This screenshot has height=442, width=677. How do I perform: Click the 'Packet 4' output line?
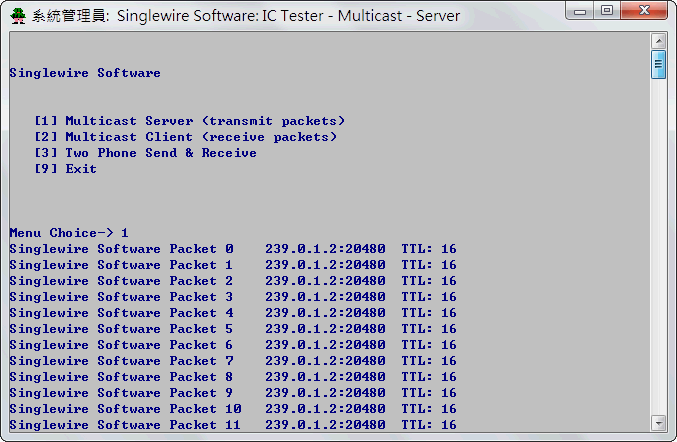click(233, 313)
